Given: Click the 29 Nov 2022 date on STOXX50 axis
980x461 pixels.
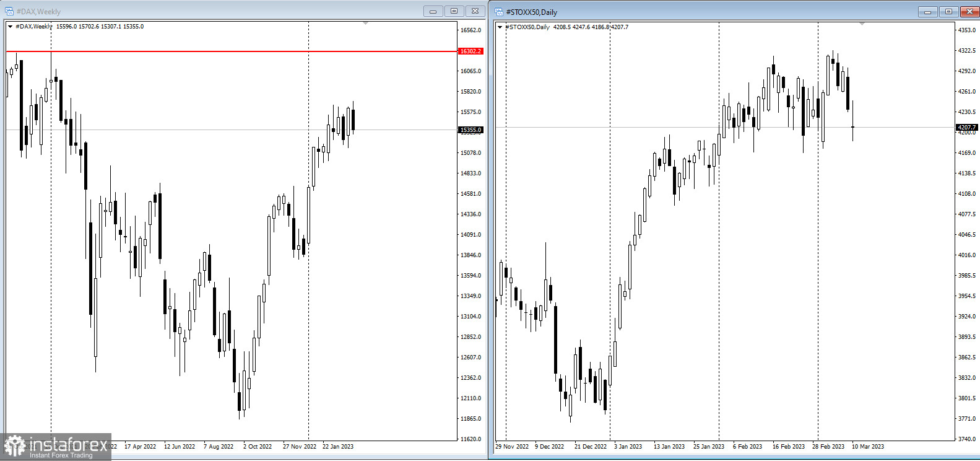Looking at the screenshot, I should 512,447.
